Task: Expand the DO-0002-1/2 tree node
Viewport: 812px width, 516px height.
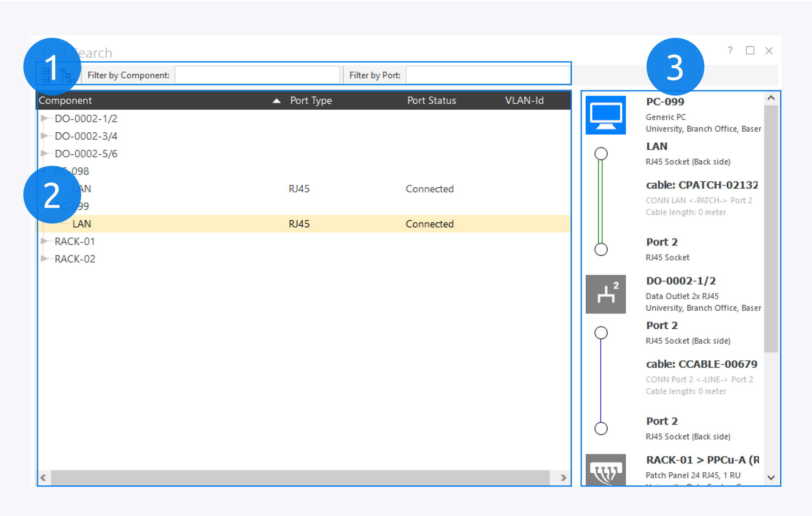Action: pos(44,118)
